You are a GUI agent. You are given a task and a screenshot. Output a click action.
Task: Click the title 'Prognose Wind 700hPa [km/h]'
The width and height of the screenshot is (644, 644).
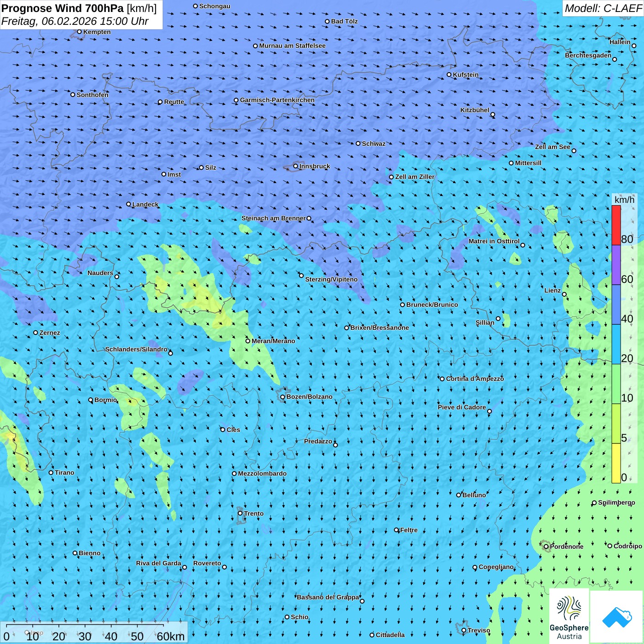tap(79, 8)
